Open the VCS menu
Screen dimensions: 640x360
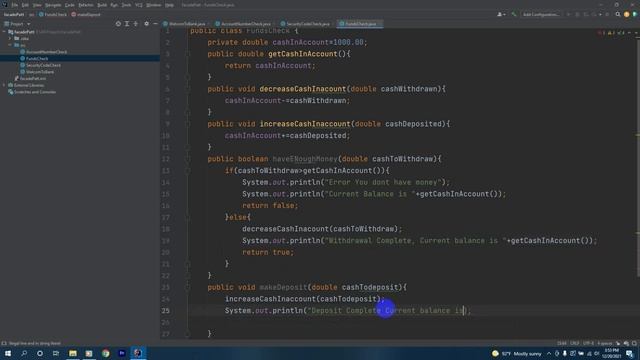click(139, 5)
